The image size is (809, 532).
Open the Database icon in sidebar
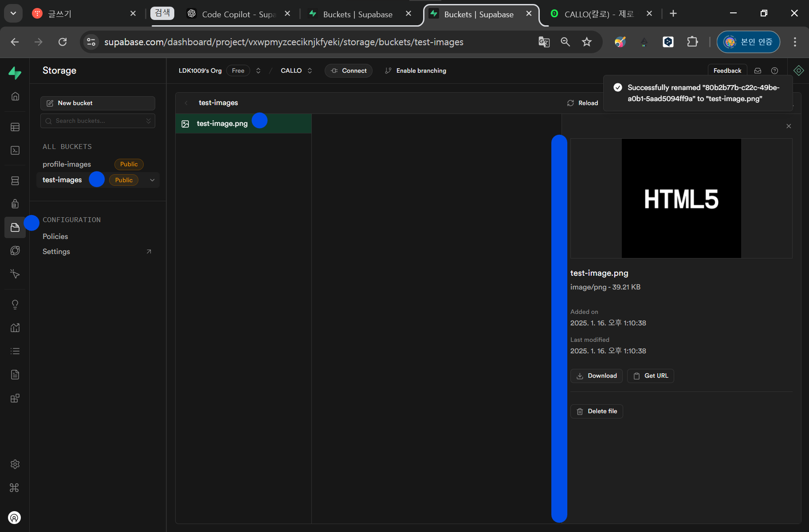coord(15,180)
